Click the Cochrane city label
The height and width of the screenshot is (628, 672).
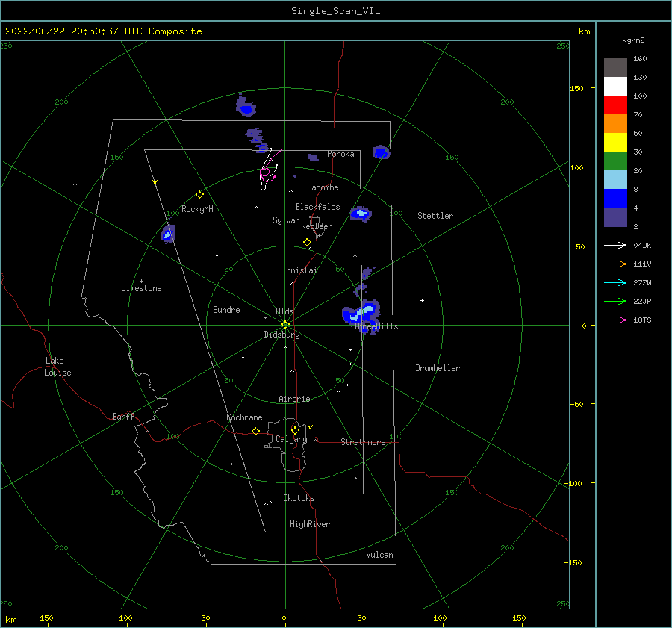[x=244, y=417]
